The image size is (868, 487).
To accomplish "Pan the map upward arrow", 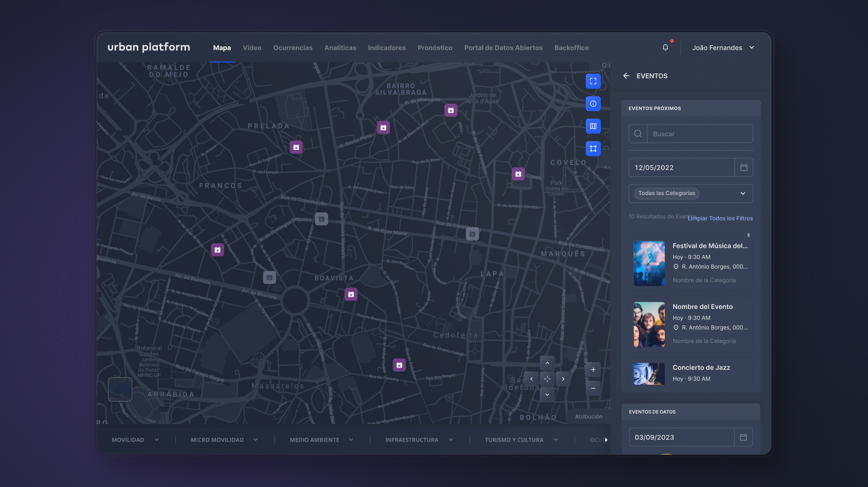I will click(x=547, y=363).
